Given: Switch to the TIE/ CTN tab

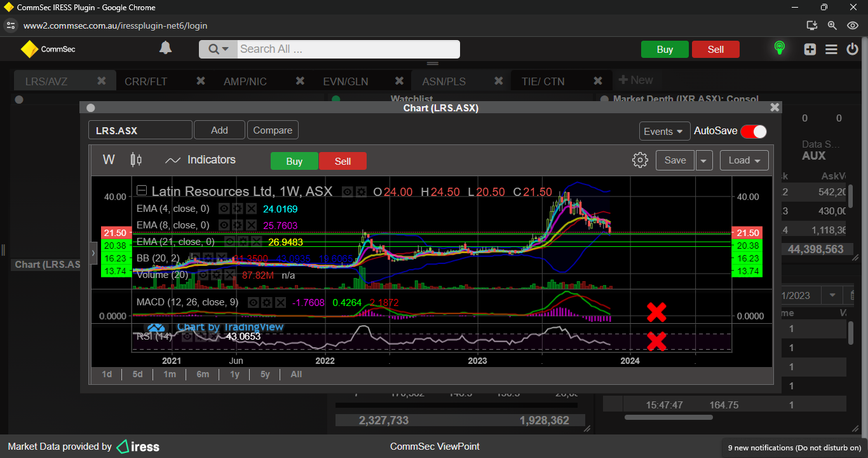Looking at the screenshot, I should coord(543,81).
